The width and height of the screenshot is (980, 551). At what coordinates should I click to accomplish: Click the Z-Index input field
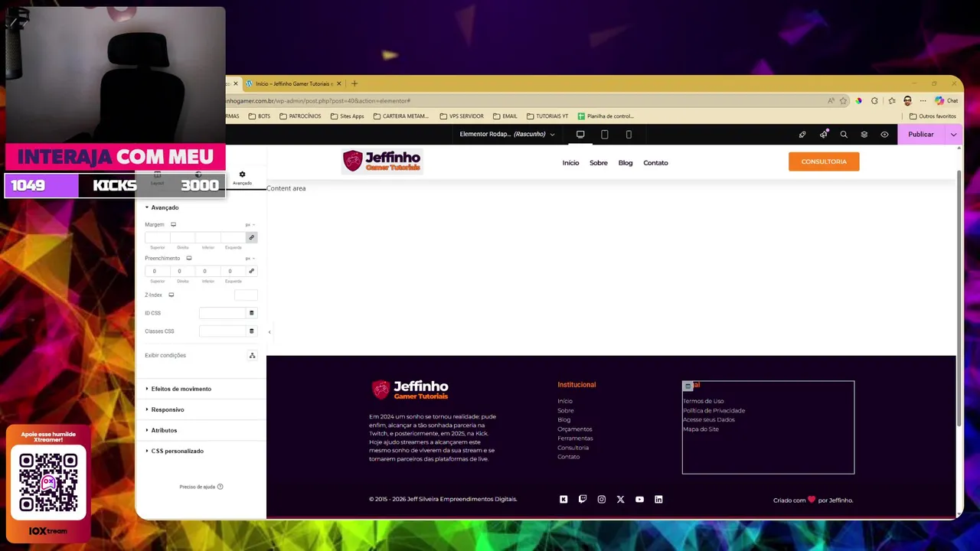[246, 295]
